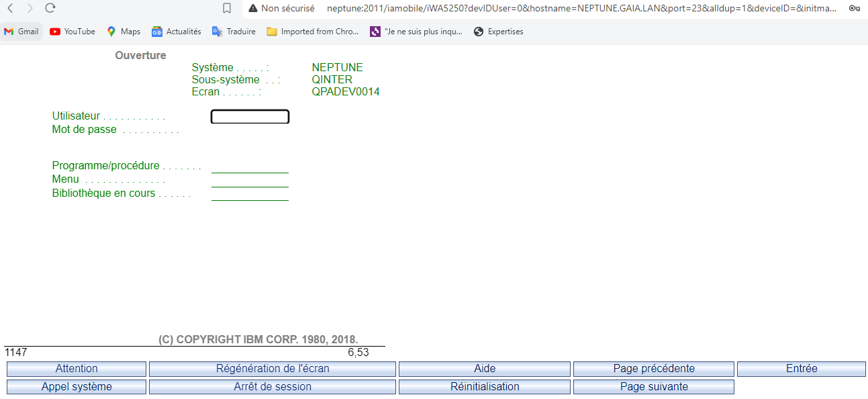Open the Expertises bookmark
868x399 pixels.
point(498,32)
